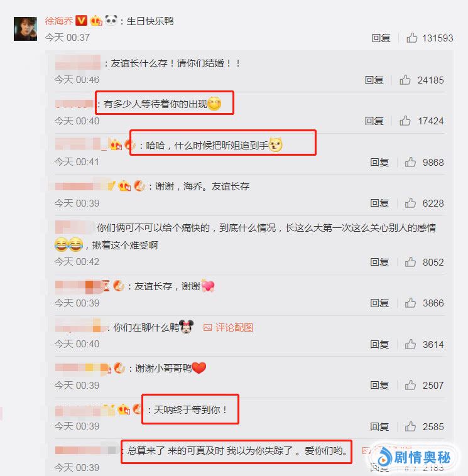
Task: Open the 徐海乔 username link
Action: [59, 21]
